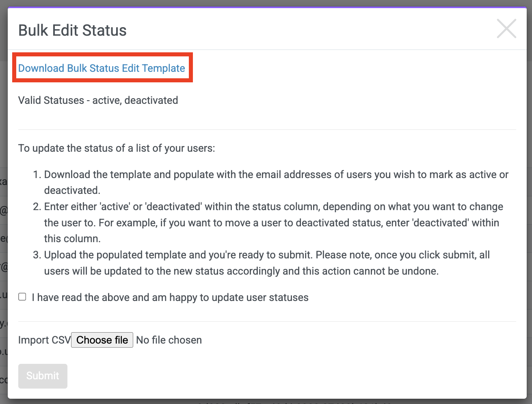Close the Bulk Edit Status dialog

pyautogui.click(x=506, y=29)
